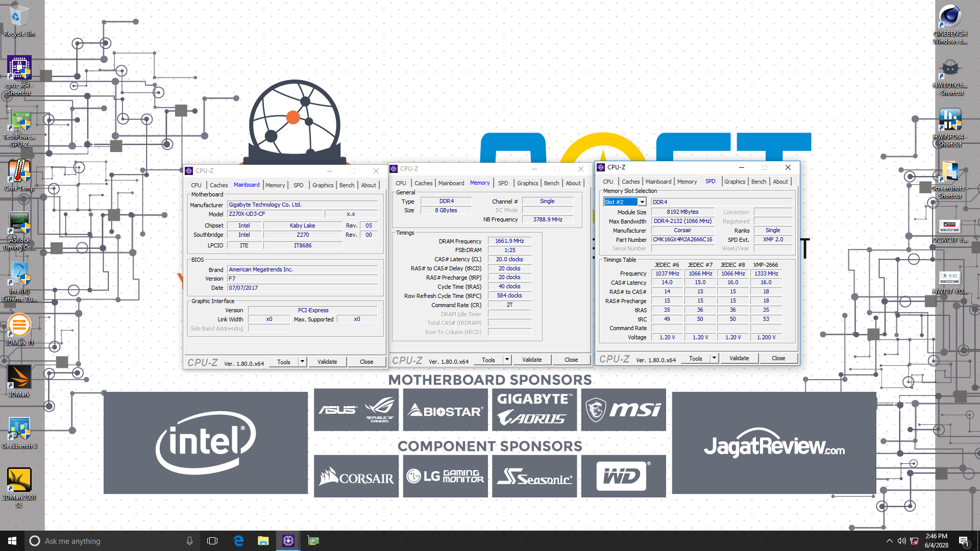
Task: Open the Core Temp desktop icon
Action: tap(19, 176)
